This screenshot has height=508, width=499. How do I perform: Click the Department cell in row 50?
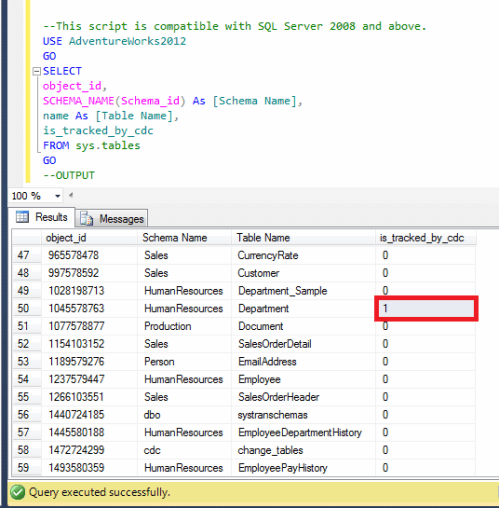[x=303, y=308]
